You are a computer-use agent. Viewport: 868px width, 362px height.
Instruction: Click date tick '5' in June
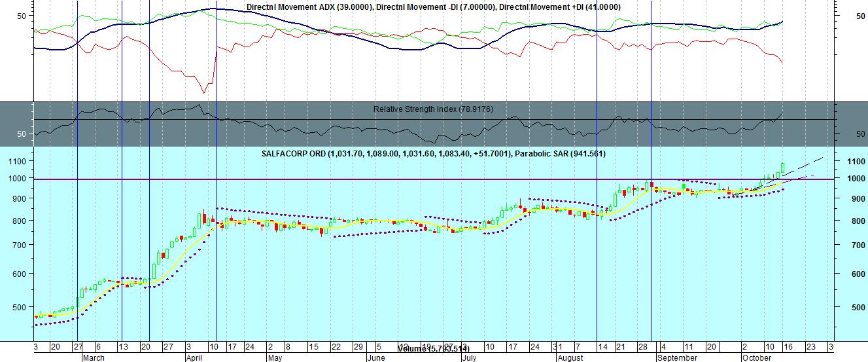point(378,347)
